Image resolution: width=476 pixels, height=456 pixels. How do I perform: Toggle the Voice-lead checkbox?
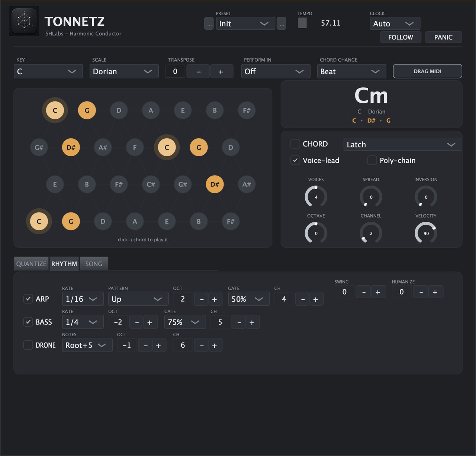click(295, 160)
